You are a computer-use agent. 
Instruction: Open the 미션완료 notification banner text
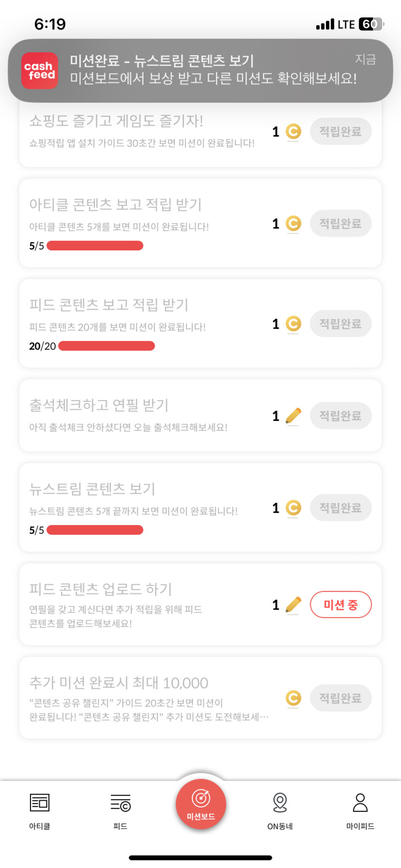(213, 70)
